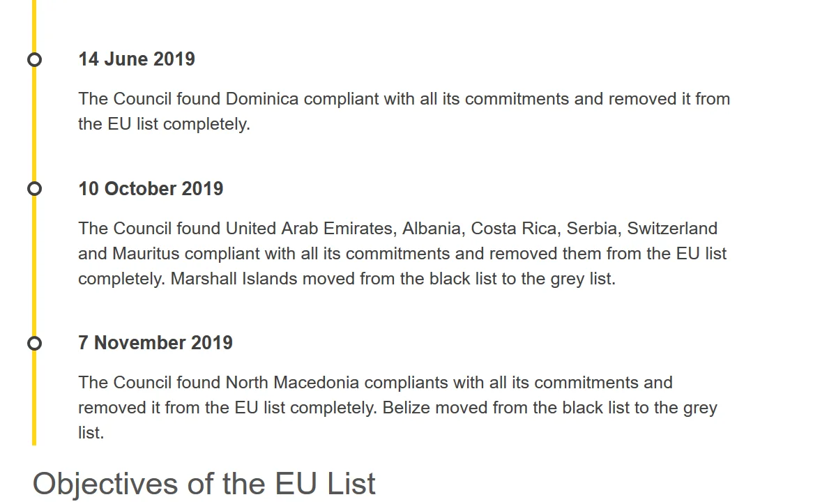Click the 'Objectives of the EU List' heading
The image size is (836, 504).
[204, 484]
